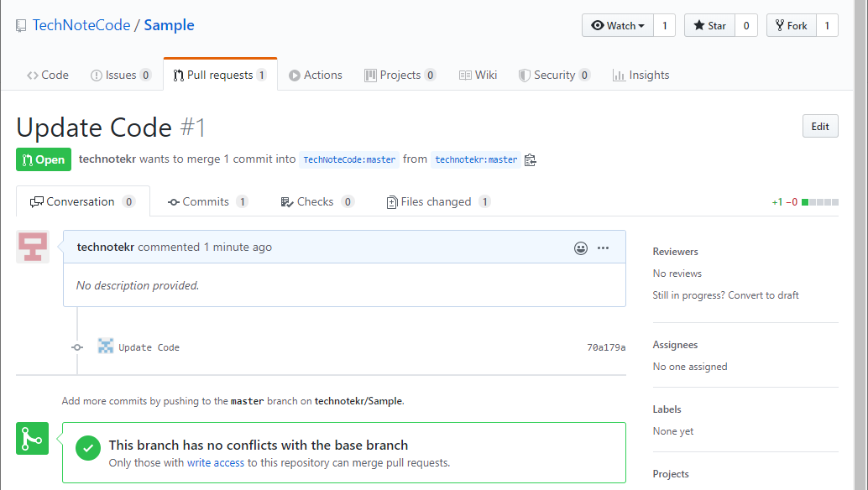Click the green merge icon badge
Image resolution: width=868 pixels, height=490 pixels.
(32, 439)
